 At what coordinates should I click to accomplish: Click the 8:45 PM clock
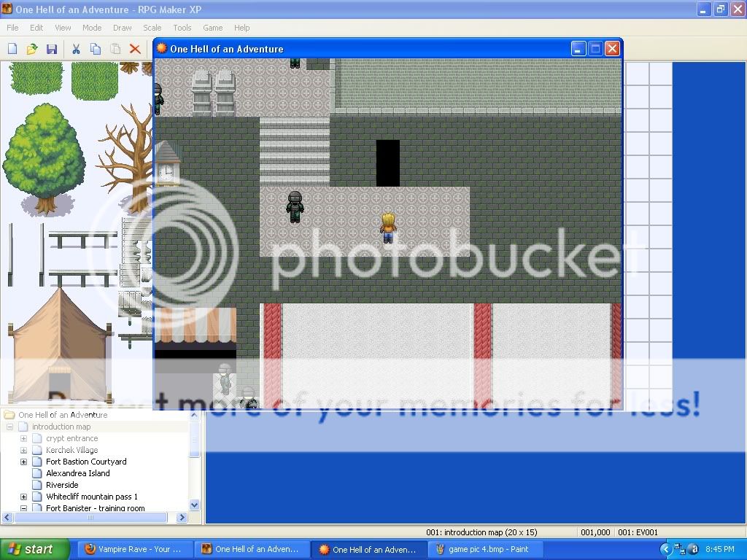[x=720, y=550]
